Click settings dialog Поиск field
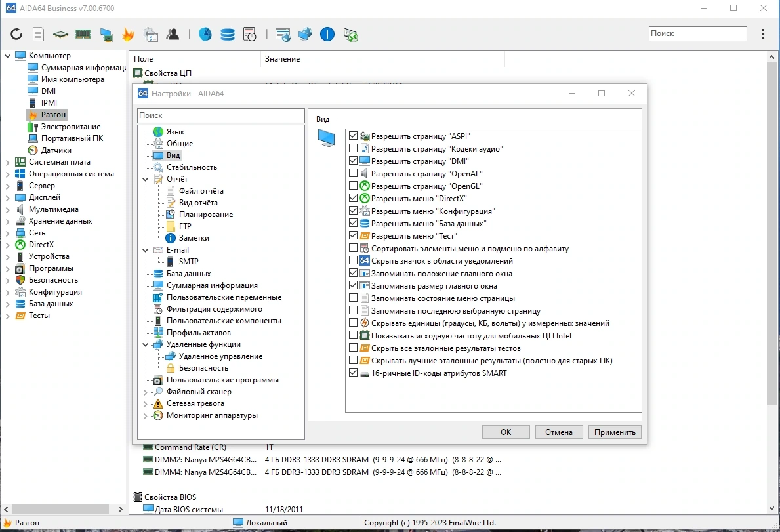This screenshot has width=780, height=532. [221, 115]
